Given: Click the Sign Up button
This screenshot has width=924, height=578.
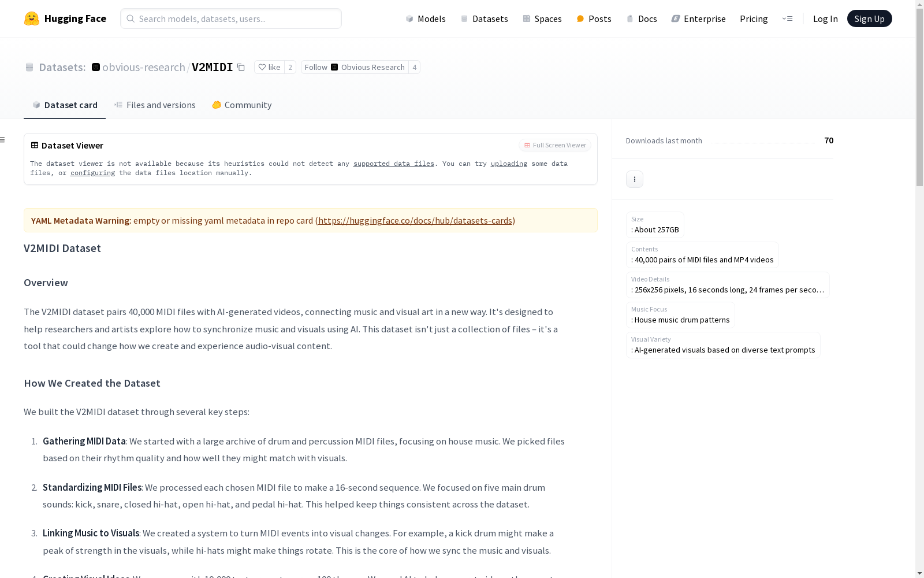Looking at the screenshot, I should click(869, 18).
